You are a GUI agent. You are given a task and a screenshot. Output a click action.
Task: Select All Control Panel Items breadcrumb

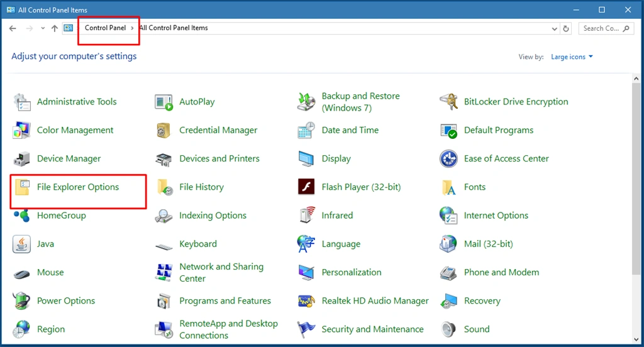[x=174, y=28]
